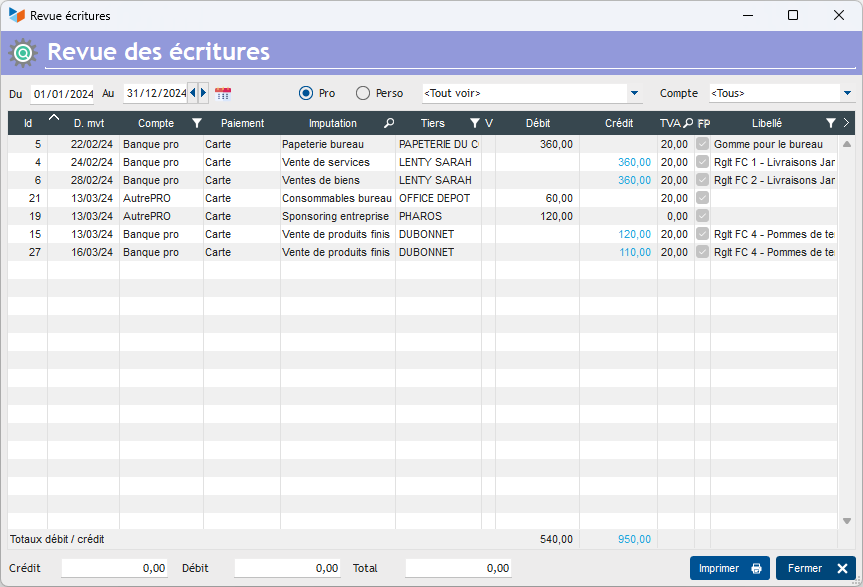Viewport: 863px width, 587px height.
Task: Click the search icon on TVA column
Action: point(688,123)
